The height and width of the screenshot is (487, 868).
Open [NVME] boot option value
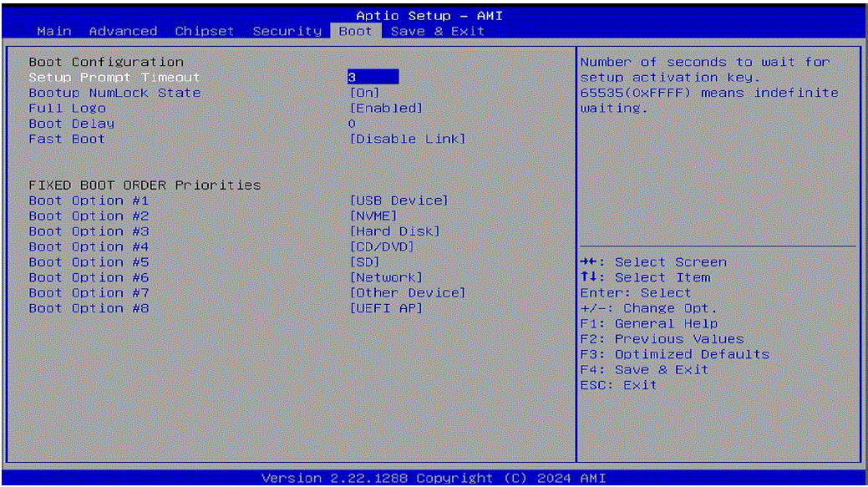(373, 216)
